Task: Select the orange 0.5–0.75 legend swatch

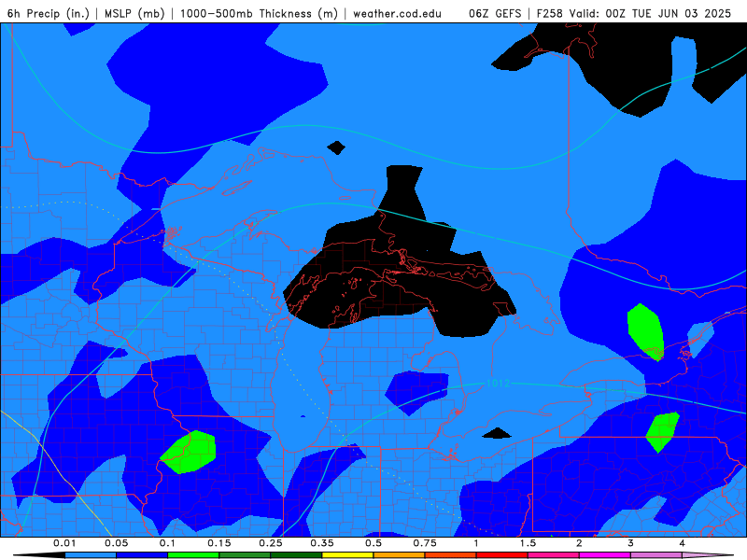Action: pos(400,555)
